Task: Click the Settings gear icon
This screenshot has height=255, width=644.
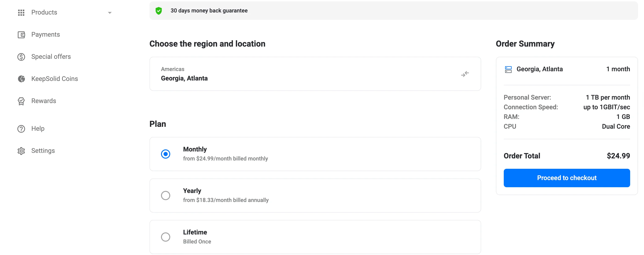Action: coord(21,151)
